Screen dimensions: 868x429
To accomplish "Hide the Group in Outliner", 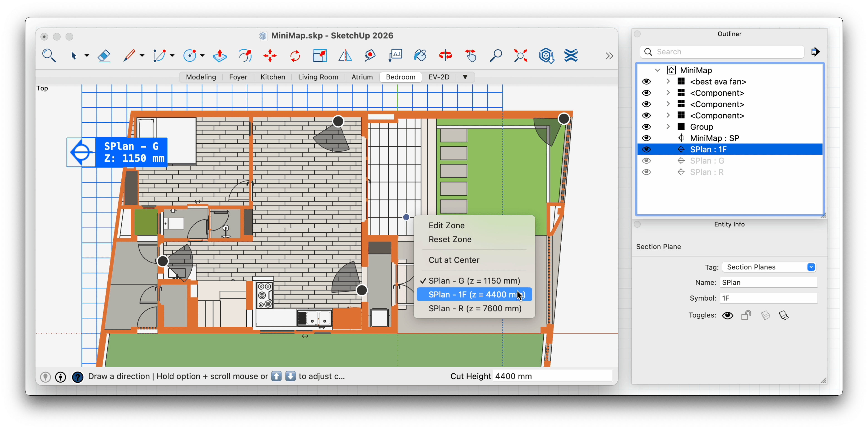I will click(646, 127).
